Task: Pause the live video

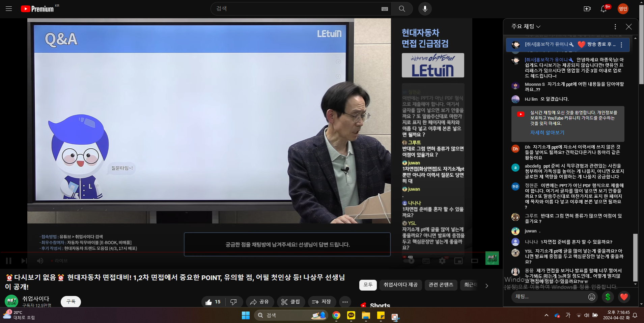Action: [x=9, y=260]
